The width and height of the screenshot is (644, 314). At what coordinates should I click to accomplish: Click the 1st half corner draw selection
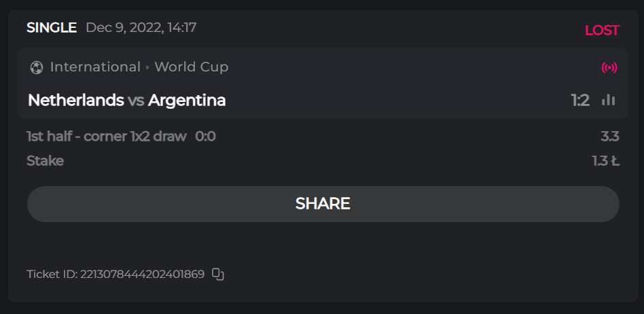[x=106, y=137]
